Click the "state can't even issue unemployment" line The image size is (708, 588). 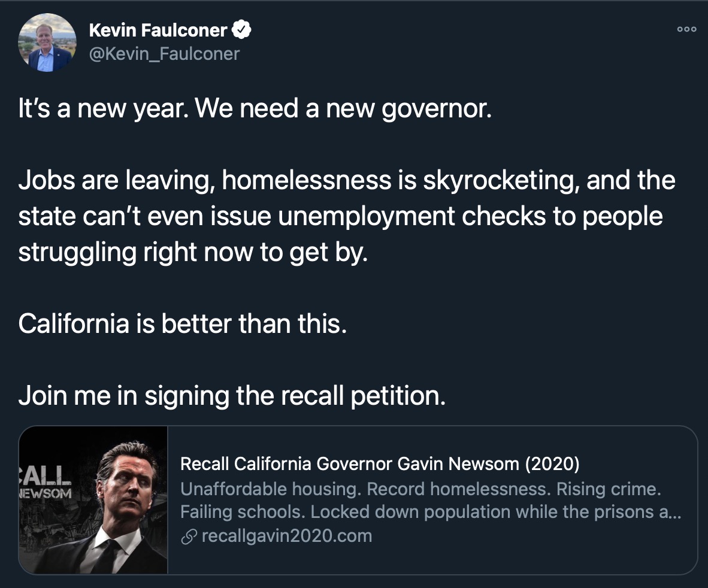point(340,216)
